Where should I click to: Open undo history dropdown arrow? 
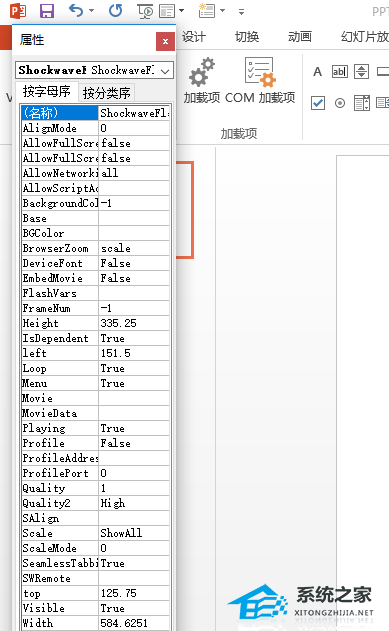(x=91, y=10)
